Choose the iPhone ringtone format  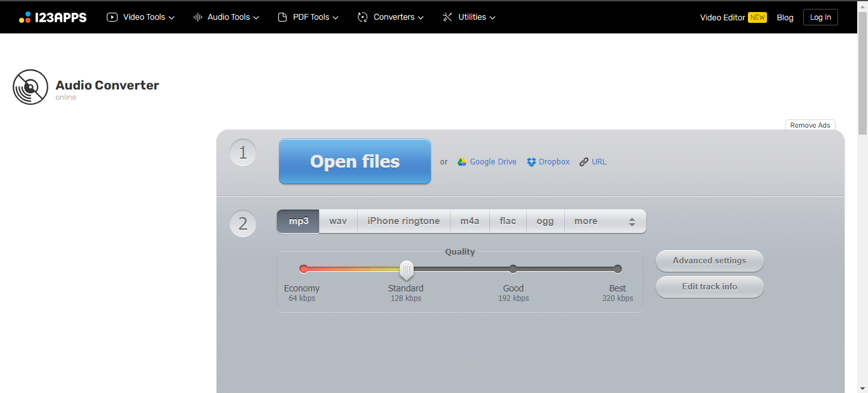coord(403,221)
